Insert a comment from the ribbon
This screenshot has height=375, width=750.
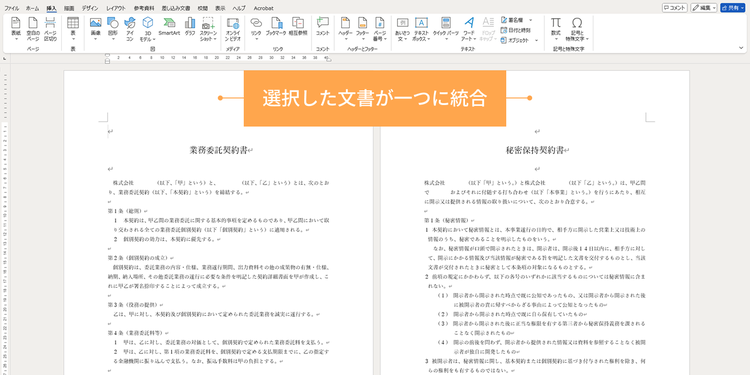click(x=323, y=26)
